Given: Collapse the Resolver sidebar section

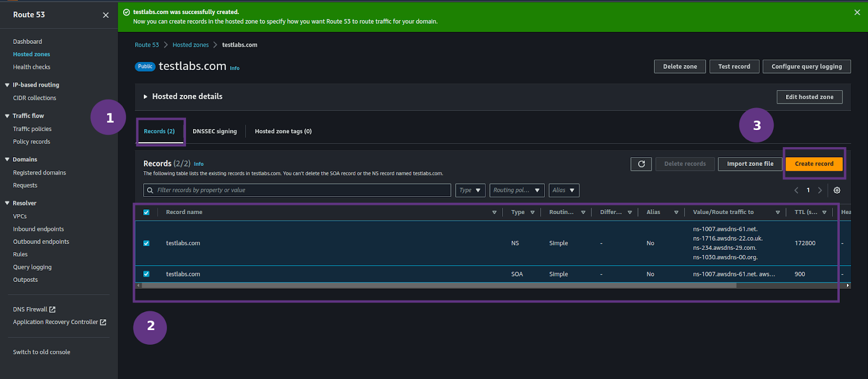Looking at the screenshot, I should point(7,203).
